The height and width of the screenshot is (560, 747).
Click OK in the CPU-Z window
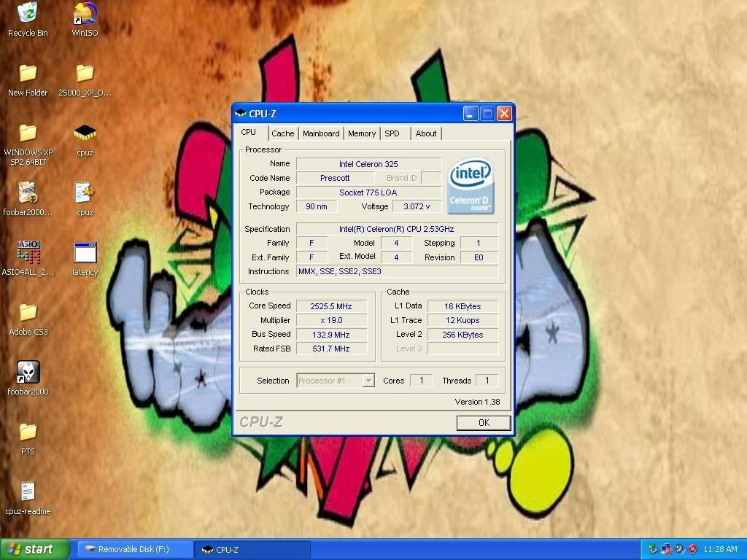pyautogui.click(x=484, y=422)
